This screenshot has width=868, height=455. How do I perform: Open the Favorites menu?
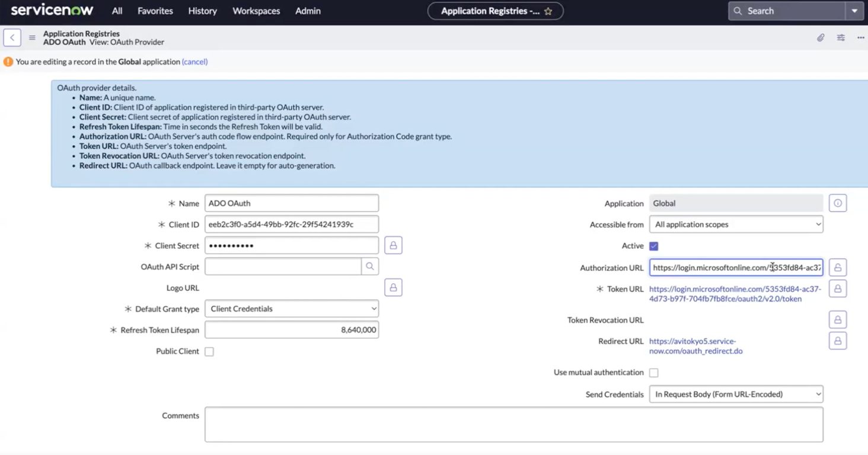coord(155,11)
